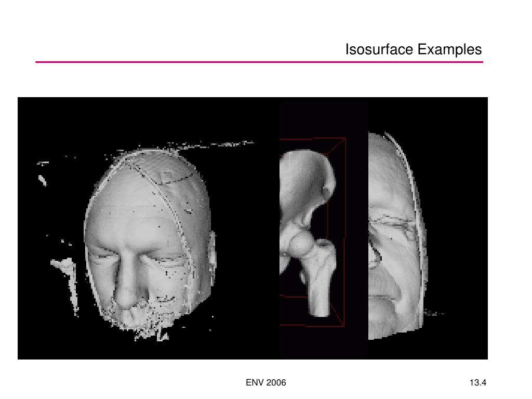Select the full head isosurface image

coord(149,228)
